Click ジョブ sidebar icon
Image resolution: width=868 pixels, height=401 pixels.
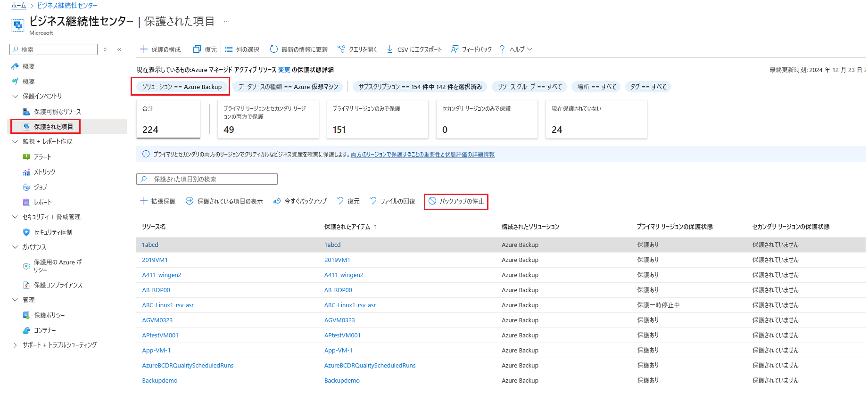tap(26, 187)
